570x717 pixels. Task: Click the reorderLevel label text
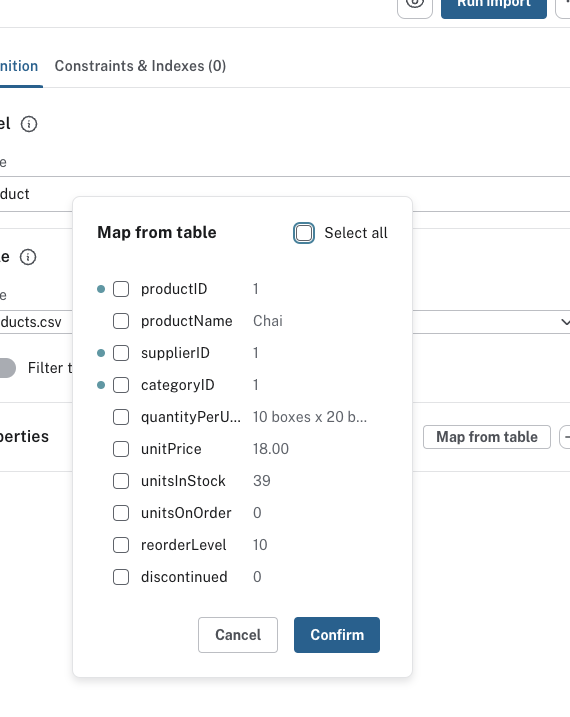(x=184, y=545)
